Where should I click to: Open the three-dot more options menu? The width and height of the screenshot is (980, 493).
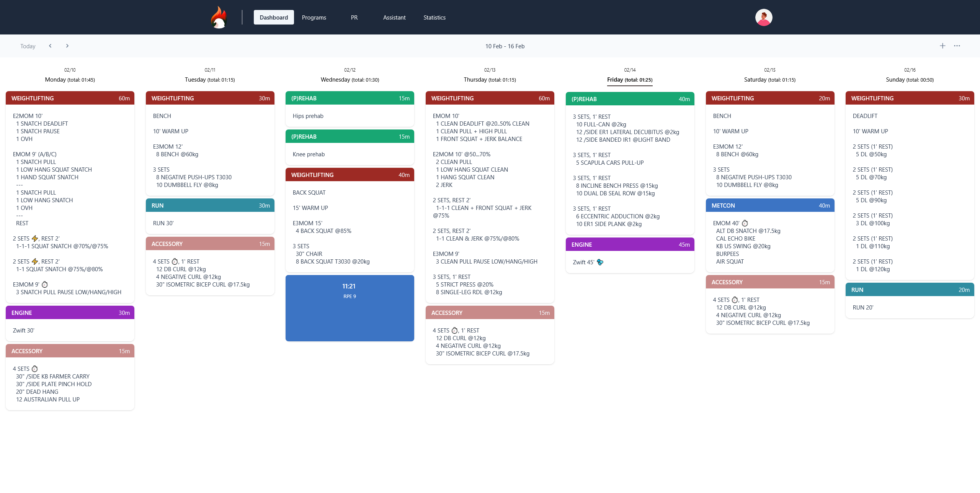pyautogui.click(x=957, y=46)
